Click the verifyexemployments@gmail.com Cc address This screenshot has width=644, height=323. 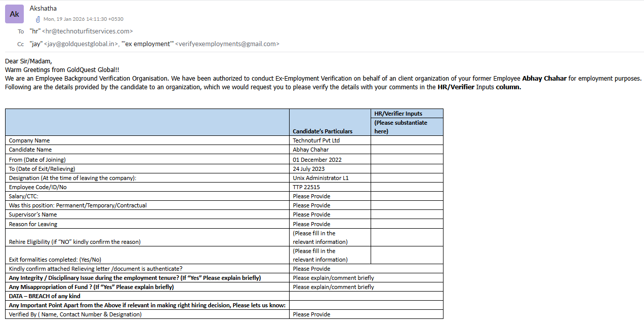227,44
